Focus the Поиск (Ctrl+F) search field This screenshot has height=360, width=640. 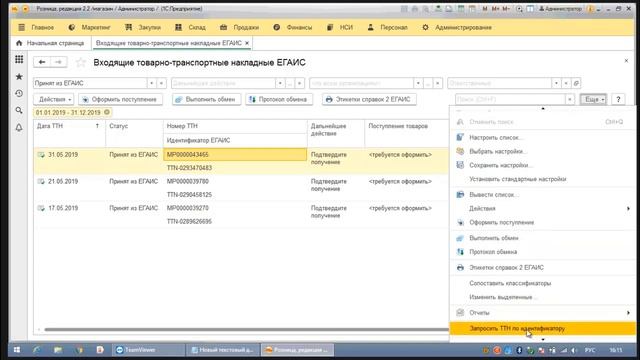click(x=510, y=99)
